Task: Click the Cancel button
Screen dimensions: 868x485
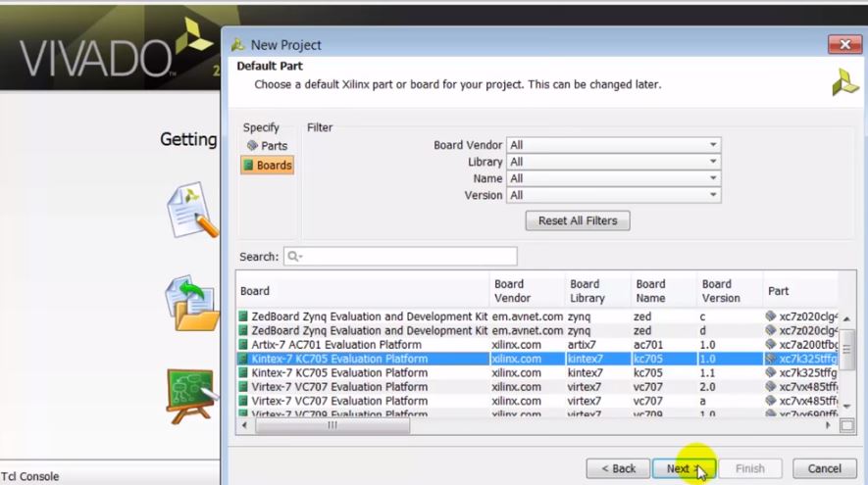Action: click(x=824, y=468)
